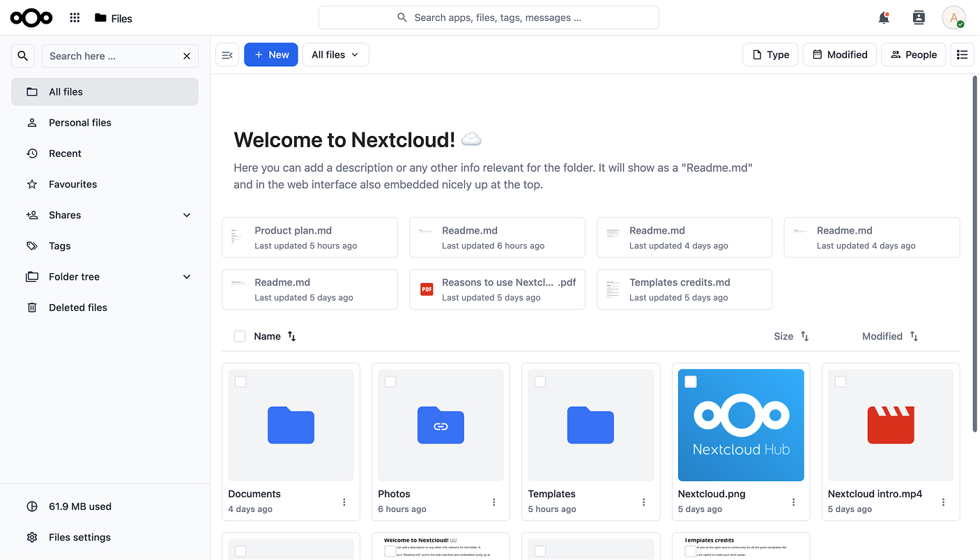The width and height of the screenshot is (980, 560).
Task: Open the apps grid menu
Action: (x=75, y=18)
